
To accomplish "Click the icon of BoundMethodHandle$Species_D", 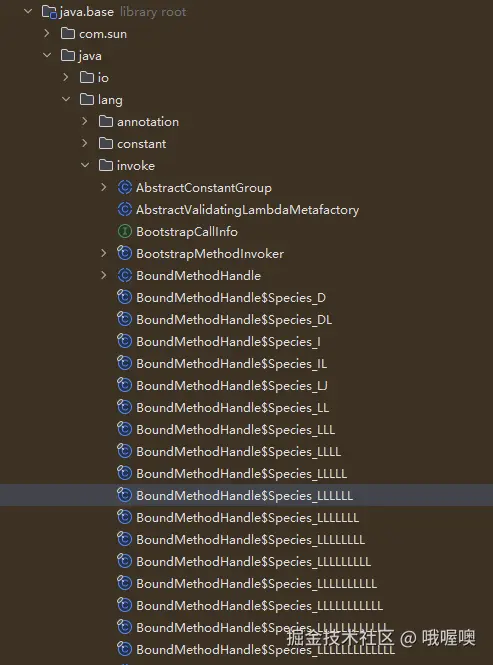I will 124,297.
